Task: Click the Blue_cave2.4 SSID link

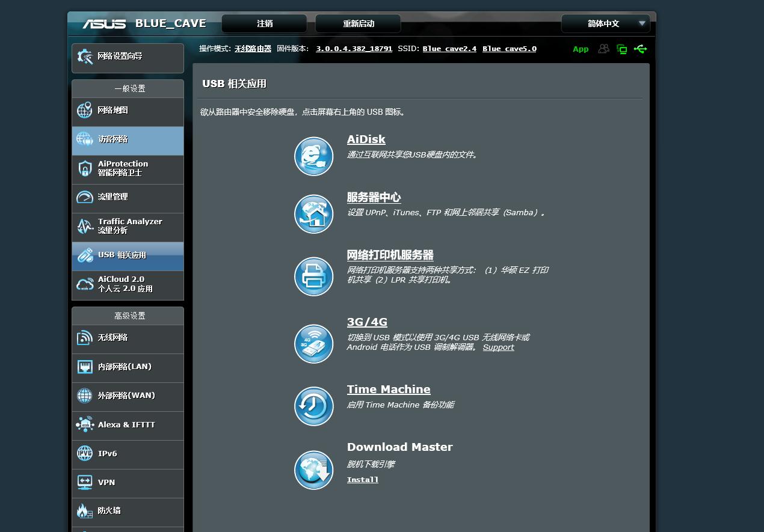Action: (449, 49)
